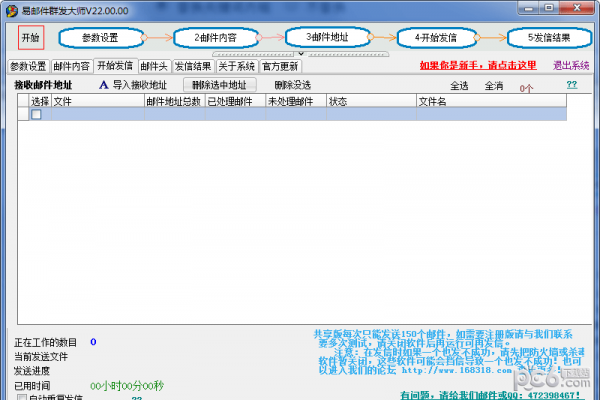Select the 开始发信 tab
The image size is (600, 400).
coord(115,65)
